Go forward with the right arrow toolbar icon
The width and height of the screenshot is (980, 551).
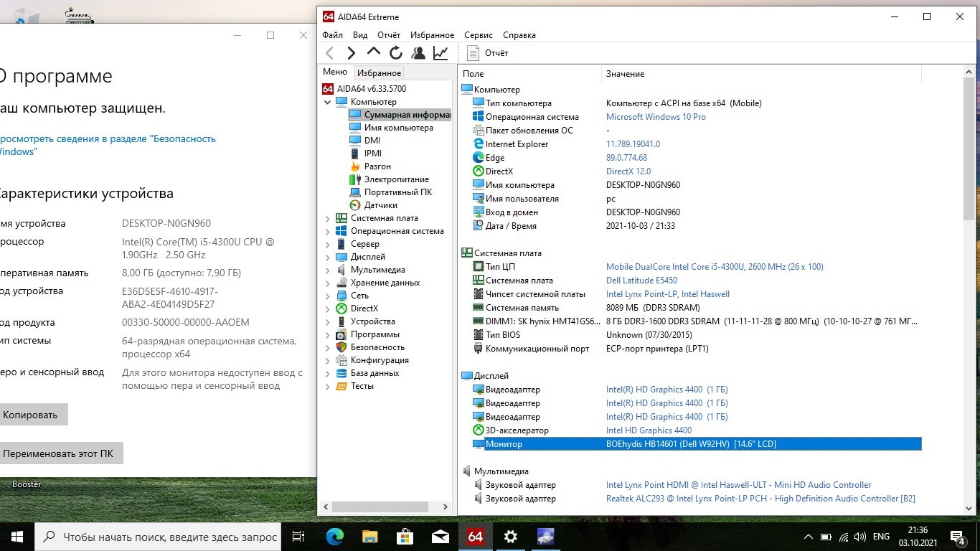pyautogui.click(x=352, y=52)
